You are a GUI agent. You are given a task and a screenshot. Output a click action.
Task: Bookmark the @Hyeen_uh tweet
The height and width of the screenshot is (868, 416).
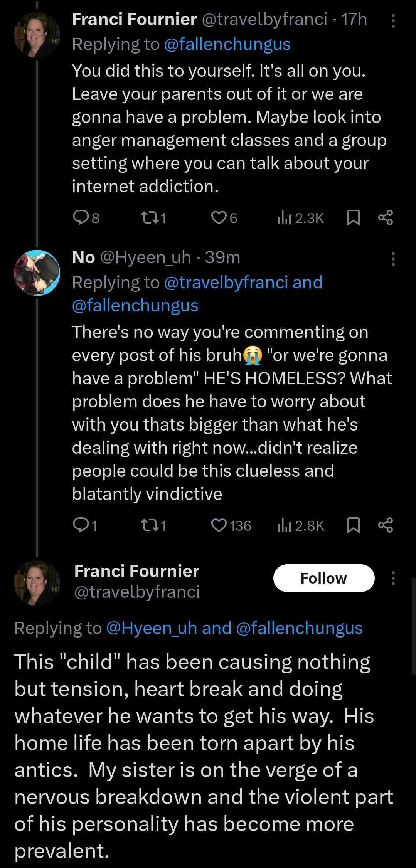pos(354,525)
